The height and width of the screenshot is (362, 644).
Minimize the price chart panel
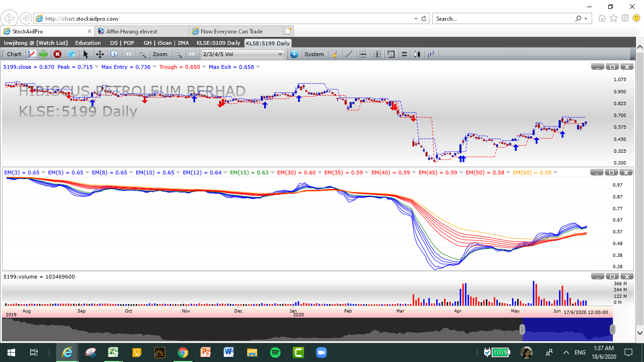tap(598, 67)
